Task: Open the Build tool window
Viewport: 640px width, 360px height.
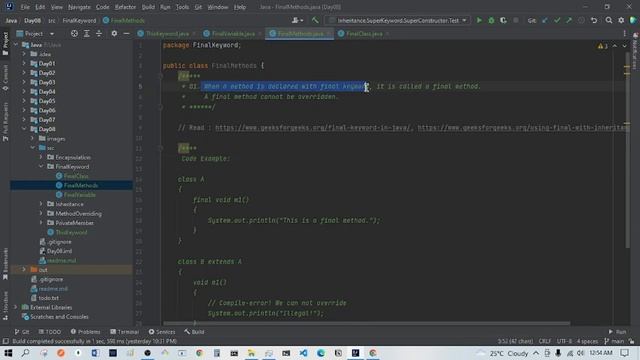Action: pyautogui.click(x=194, y=332)
